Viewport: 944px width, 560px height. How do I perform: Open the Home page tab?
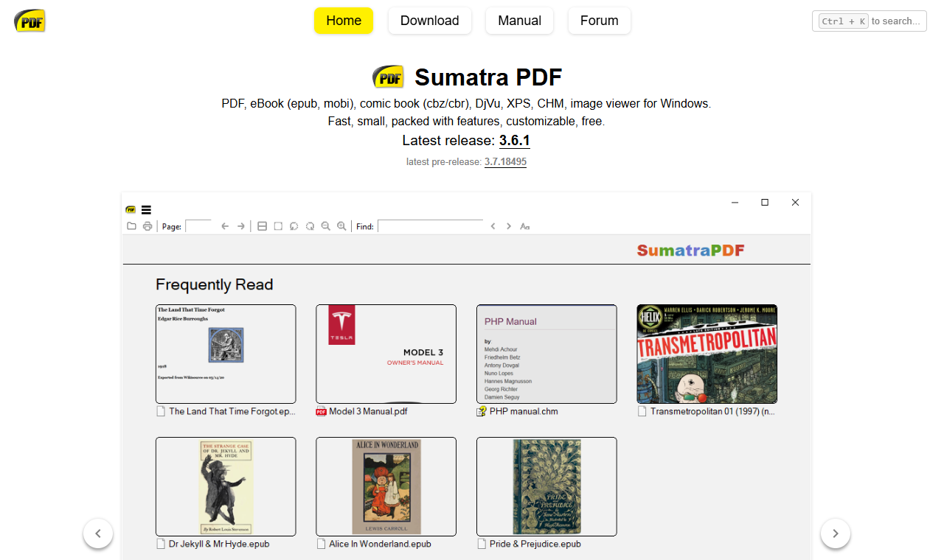pos(344,21)
